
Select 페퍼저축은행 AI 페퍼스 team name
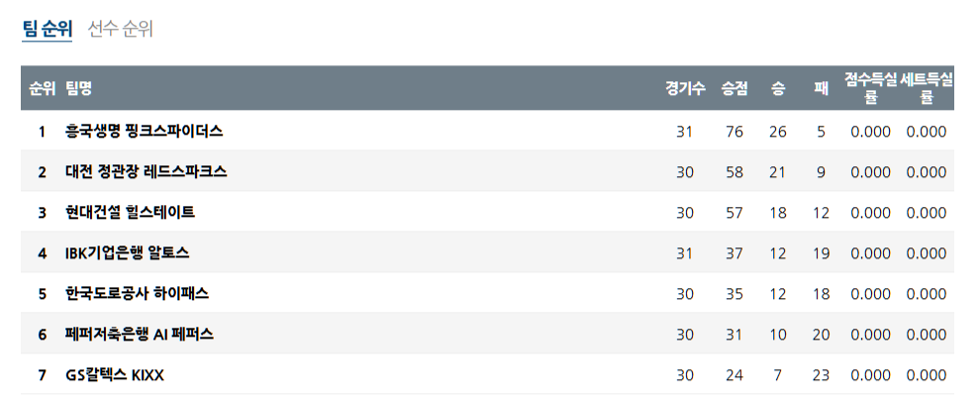139,334
